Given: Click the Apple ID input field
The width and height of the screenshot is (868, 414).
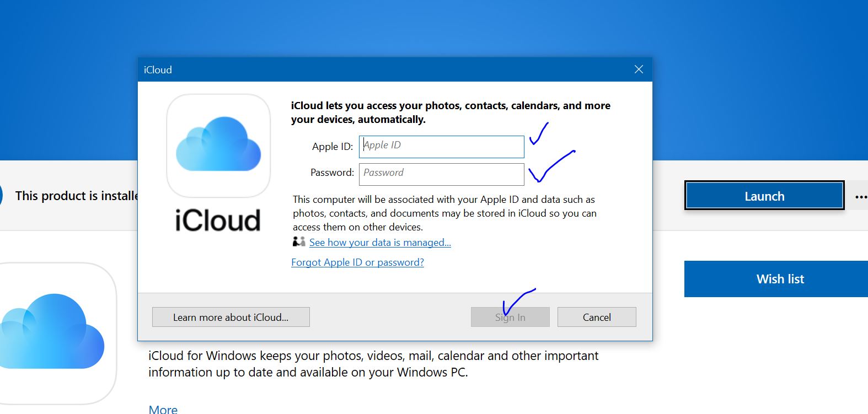Looking at the screenshot, I should 441,147.
